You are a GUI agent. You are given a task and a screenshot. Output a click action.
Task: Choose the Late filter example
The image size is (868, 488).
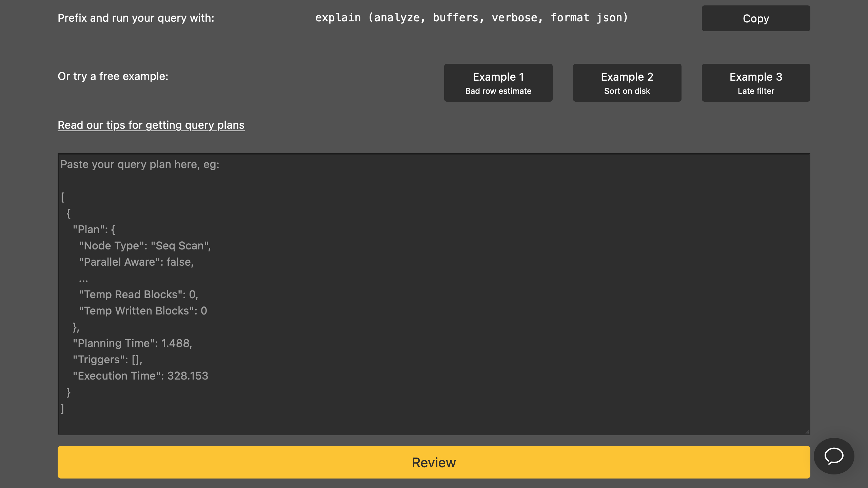(x=755, y=82)
